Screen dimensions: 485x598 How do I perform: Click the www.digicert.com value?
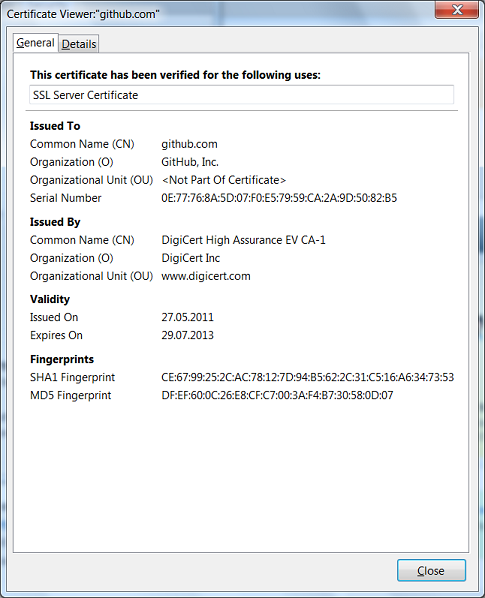(206, 276)
